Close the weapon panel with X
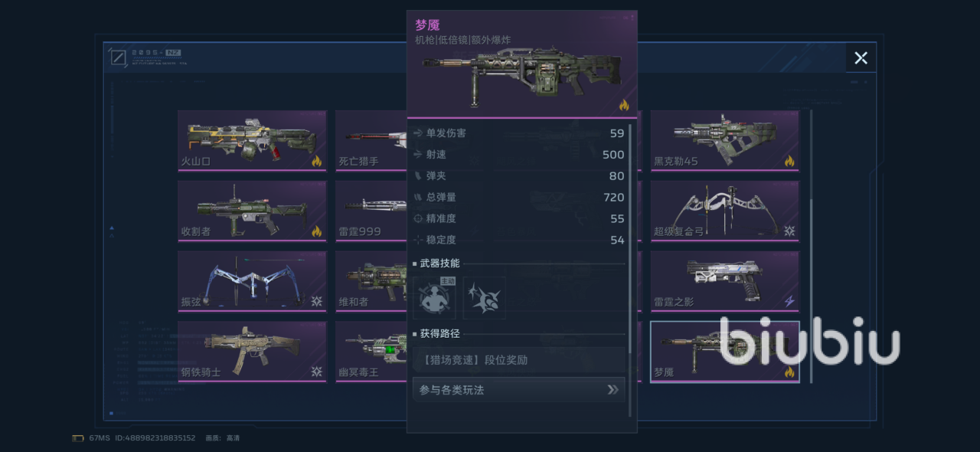The width and height of the screenshot is (980, 452). click(x=861, y=58)
